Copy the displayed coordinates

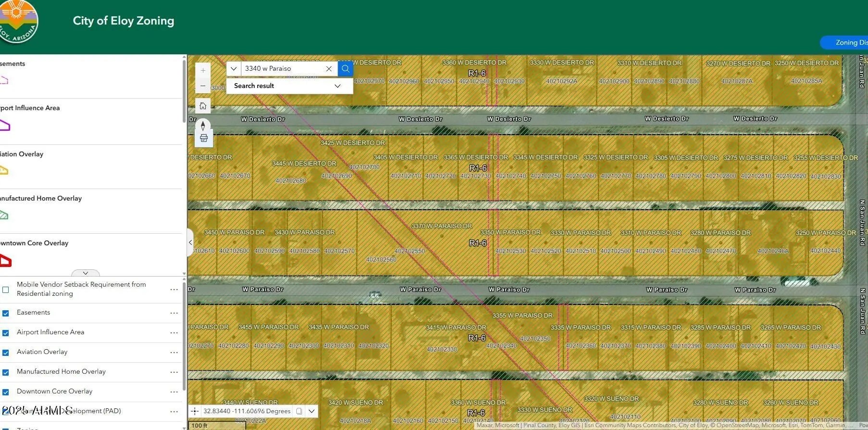tap(299, 411)
